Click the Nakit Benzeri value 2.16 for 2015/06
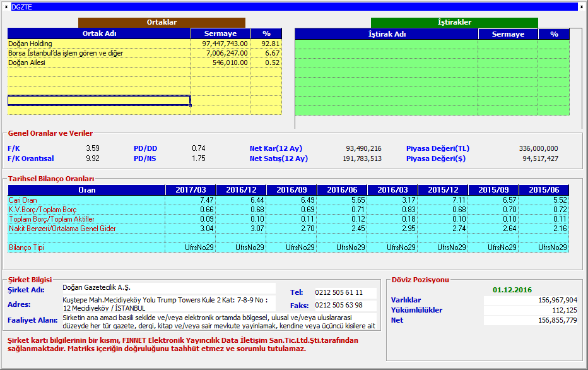The width and height of the screenshot is (588, 370). point(560,229)
